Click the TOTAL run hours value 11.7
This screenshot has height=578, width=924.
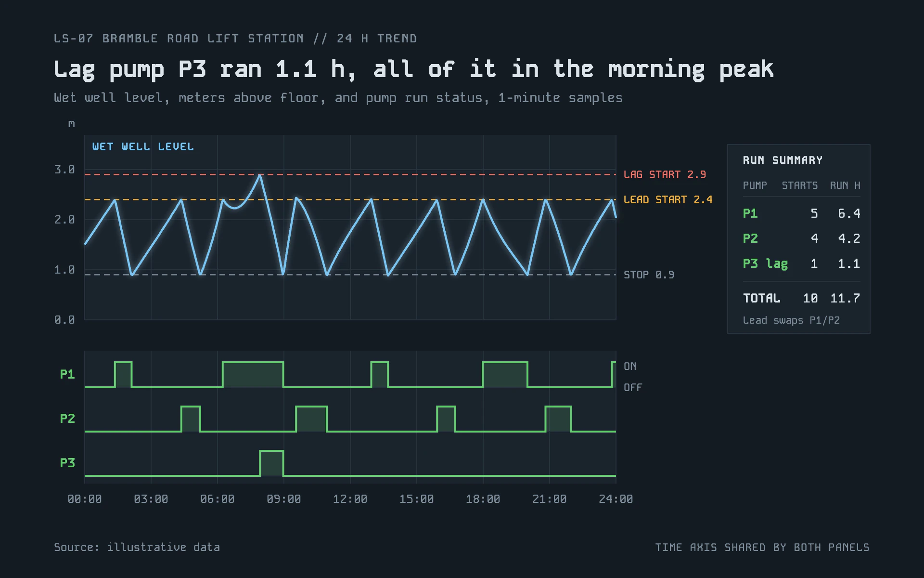coord(845,298)
